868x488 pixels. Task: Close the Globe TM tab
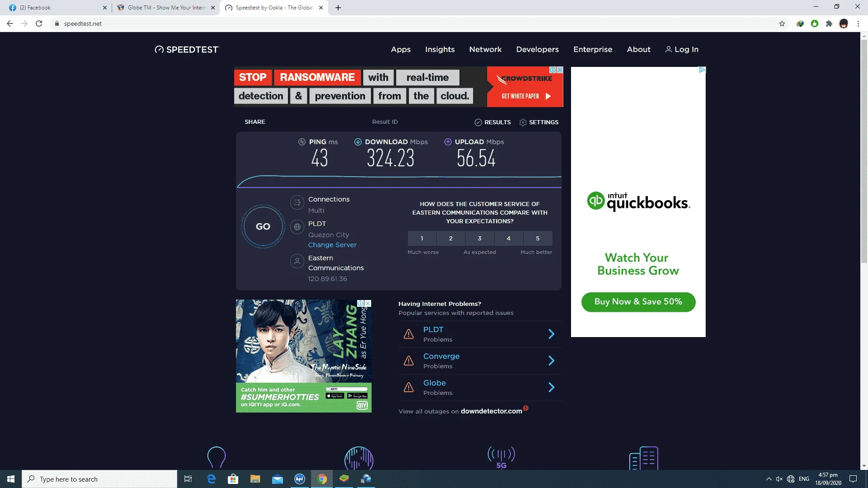click(x=213, y=8)
